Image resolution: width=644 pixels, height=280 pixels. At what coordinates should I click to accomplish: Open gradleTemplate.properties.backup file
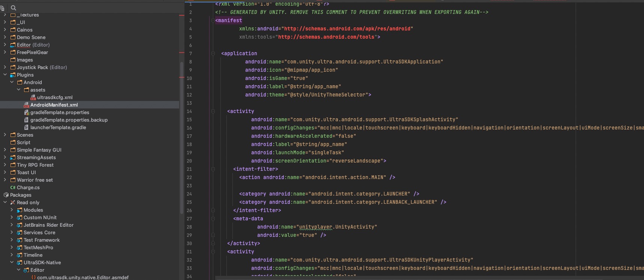coord(69,120)
